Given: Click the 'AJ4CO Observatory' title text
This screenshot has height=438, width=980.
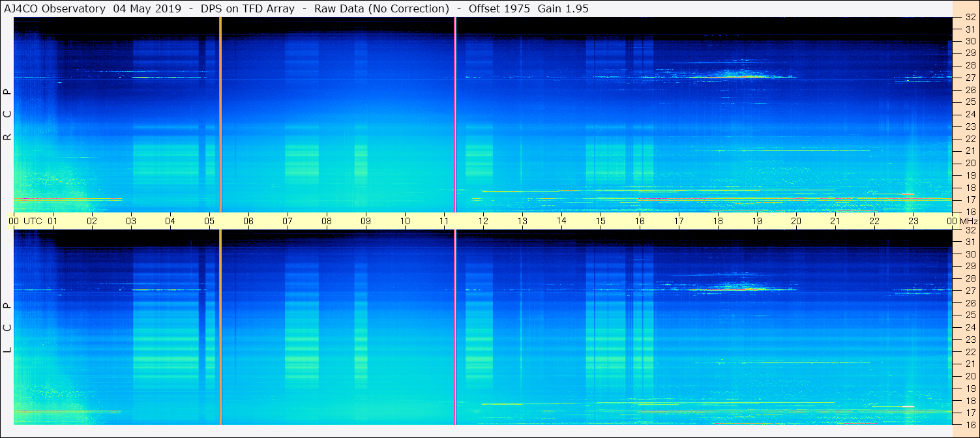Looking at the screenshot, I should (56, 9).
